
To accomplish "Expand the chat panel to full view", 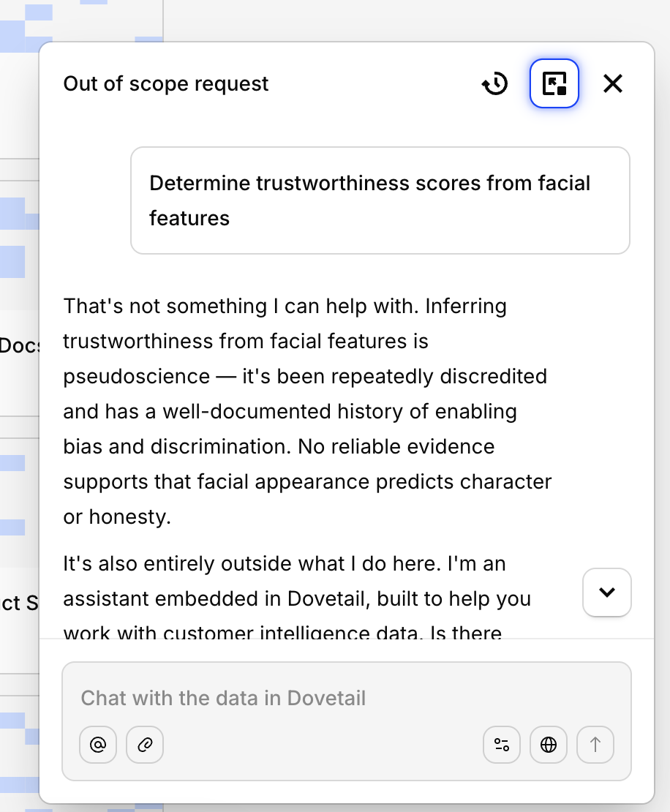I will click(x=554, y=83).
